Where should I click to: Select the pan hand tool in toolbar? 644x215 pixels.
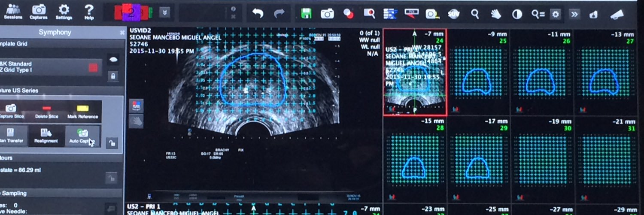pos(496,14)
